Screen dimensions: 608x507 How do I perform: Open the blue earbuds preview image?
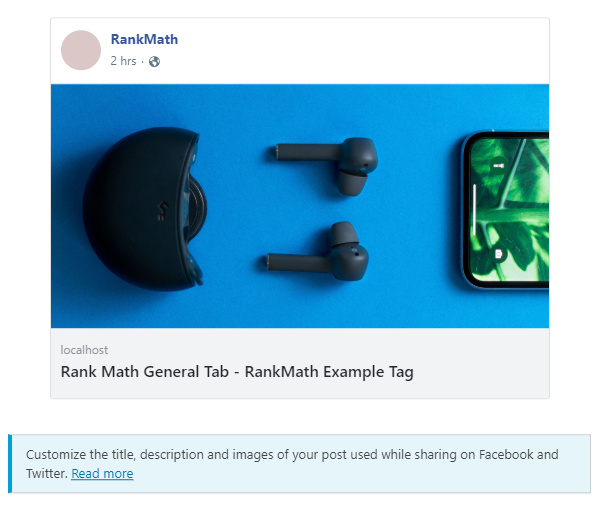coord(300,206)
